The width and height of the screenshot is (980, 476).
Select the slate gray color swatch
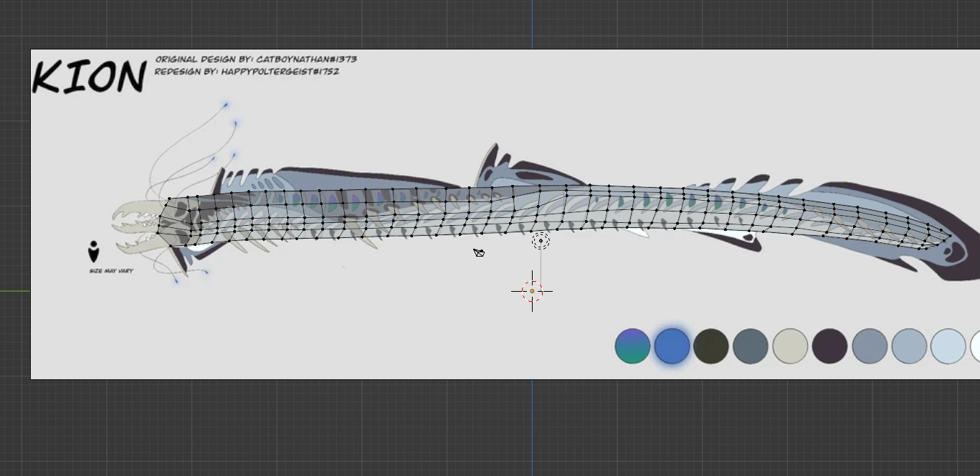coord(751,346)
